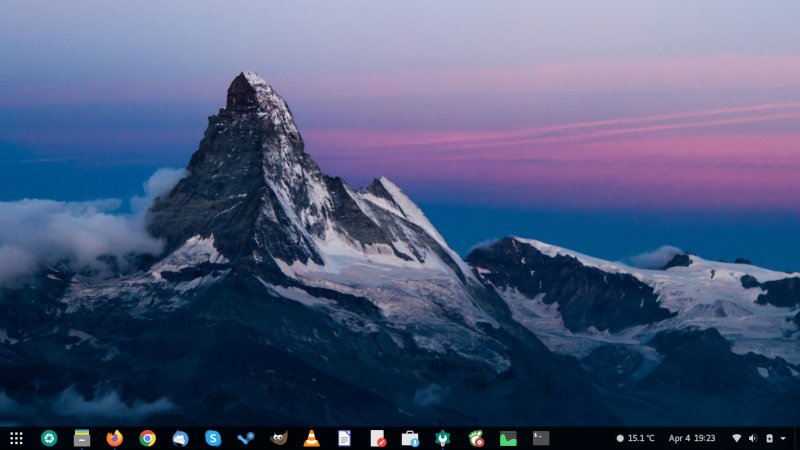Open the software store bag icon
The height and width of the screenshot is (450, 800).
coord(410,438)
